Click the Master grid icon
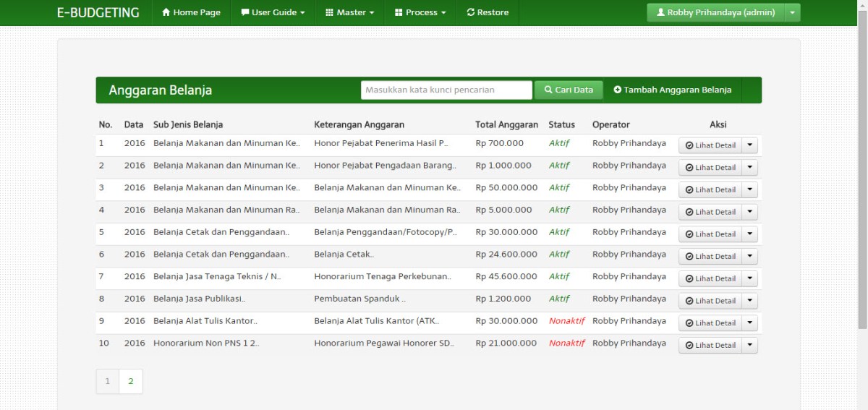 click(330, 12)
